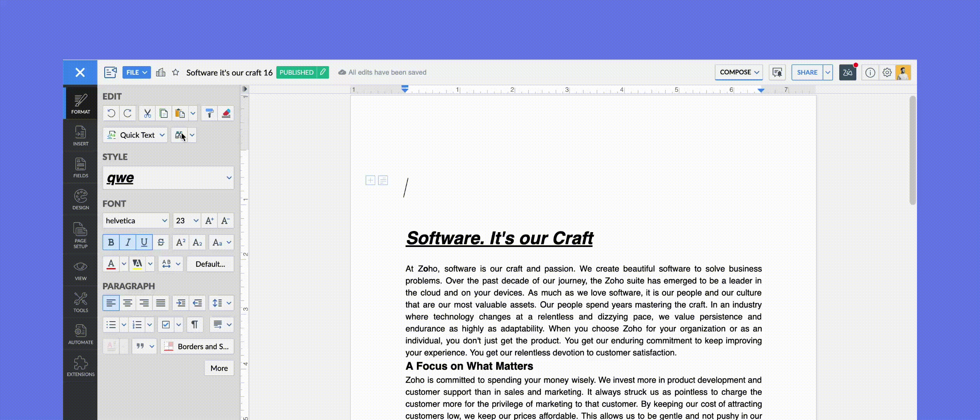Align text left

111,303
